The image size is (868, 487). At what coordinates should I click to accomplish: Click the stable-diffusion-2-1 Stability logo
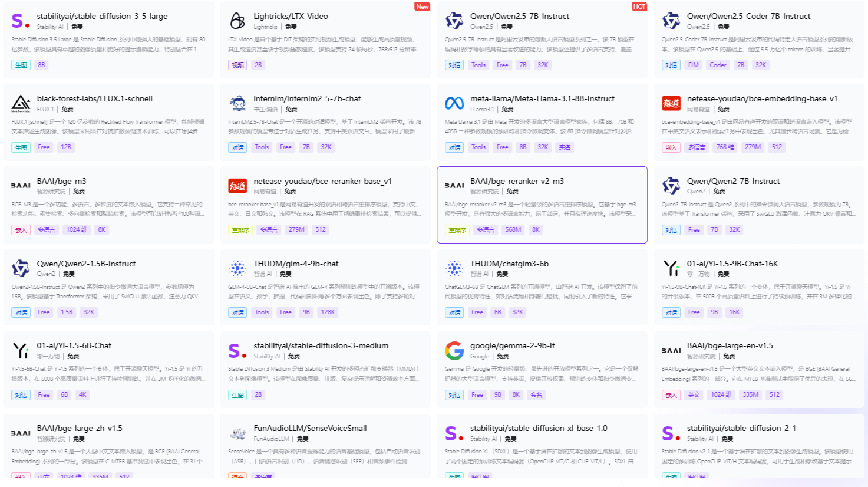(x=671, y=433)
